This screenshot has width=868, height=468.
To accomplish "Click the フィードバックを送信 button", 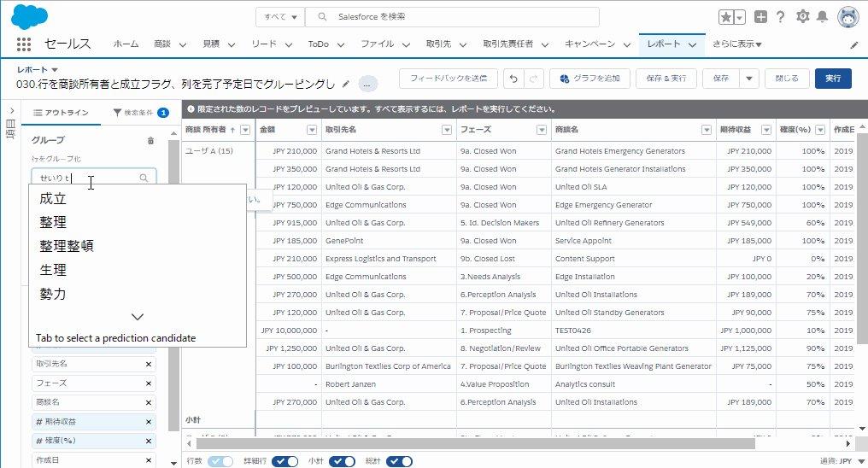I will coord(449,79).
